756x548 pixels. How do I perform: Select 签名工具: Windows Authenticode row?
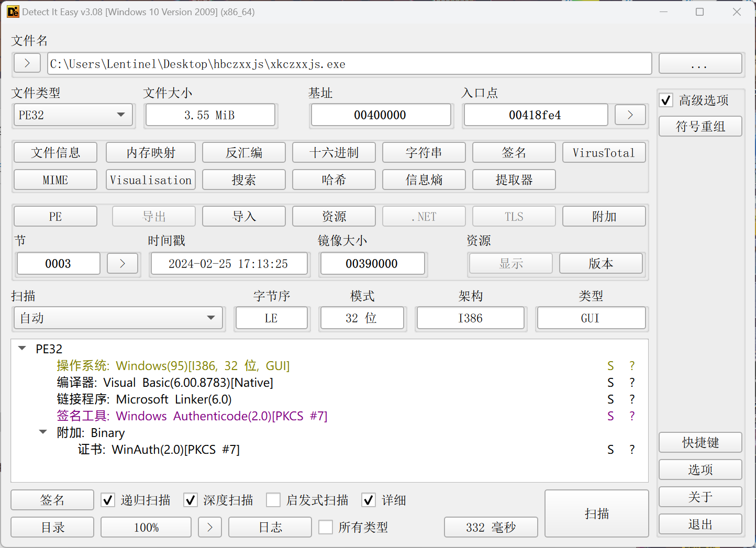click(x=192, y=416)
